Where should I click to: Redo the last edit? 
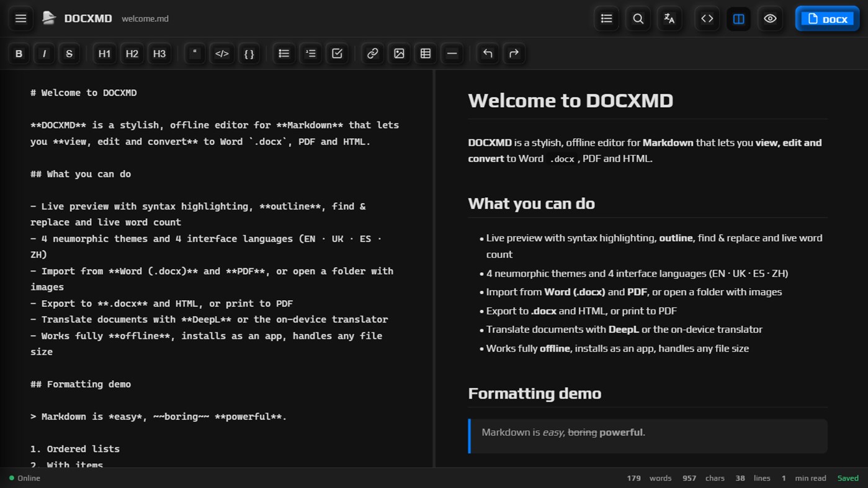click(514, 53)
